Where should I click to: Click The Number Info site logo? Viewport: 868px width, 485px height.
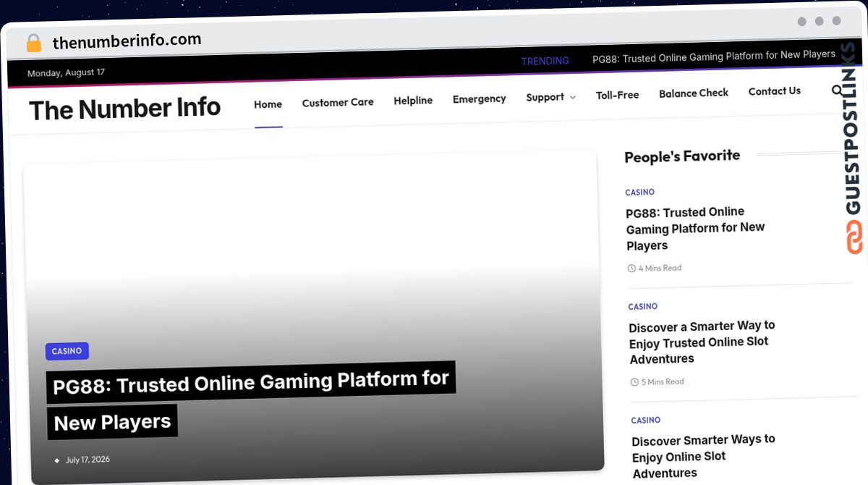[124, 109]
